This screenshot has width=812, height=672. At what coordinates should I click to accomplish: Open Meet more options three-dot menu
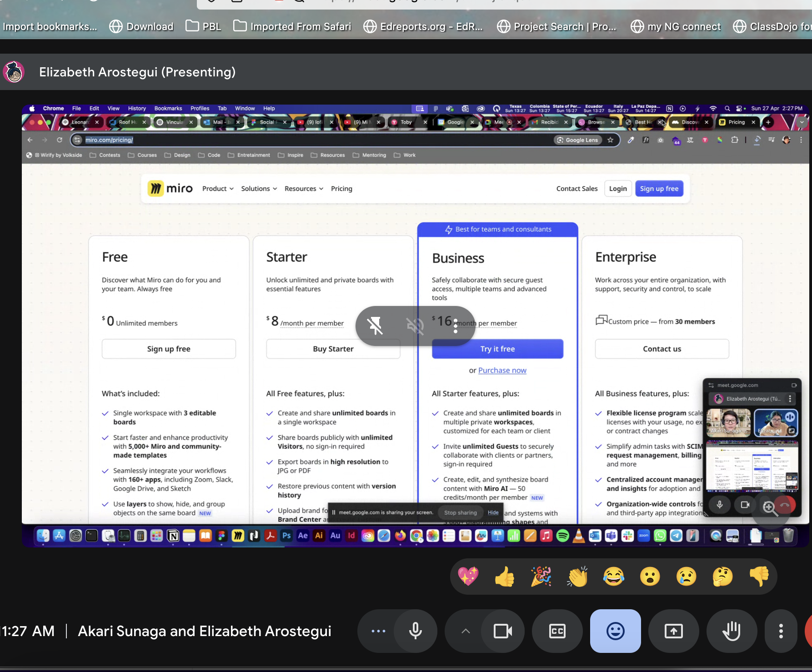click(x=781, y=631)
